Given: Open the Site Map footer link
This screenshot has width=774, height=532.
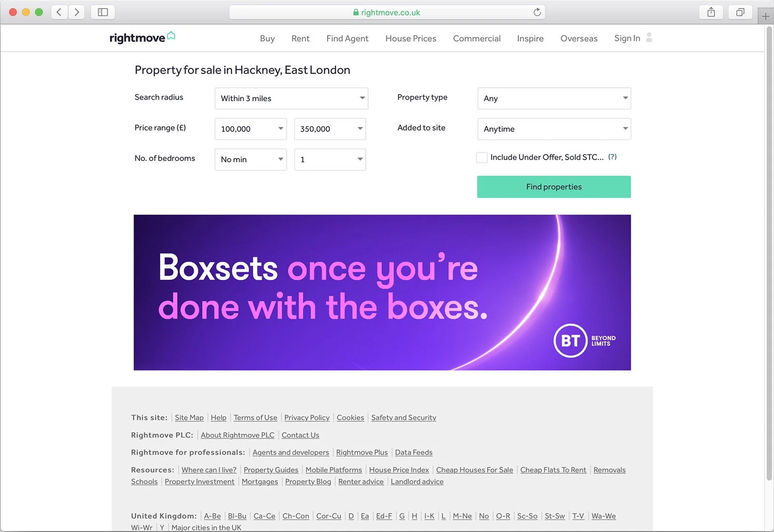Looking at the screenshot, I should coord(189,417).
